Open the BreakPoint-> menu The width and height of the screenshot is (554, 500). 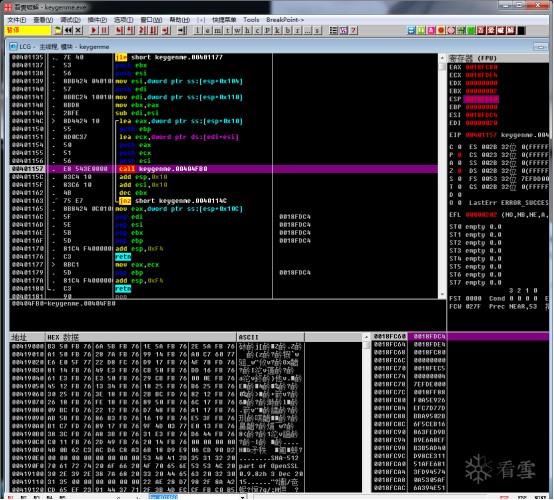tap(285, 20)
